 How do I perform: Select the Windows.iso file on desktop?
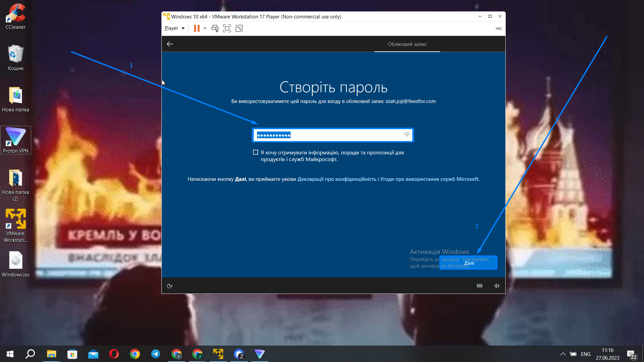tap(15, 264)
